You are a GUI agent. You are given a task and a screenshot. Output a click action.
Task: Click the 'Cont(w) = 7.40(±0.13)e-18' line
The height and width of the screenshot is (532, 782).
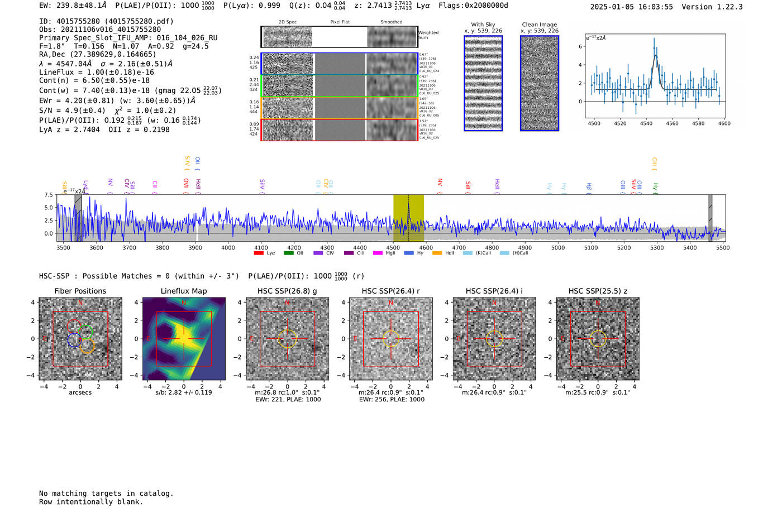[x=130, y=90]
